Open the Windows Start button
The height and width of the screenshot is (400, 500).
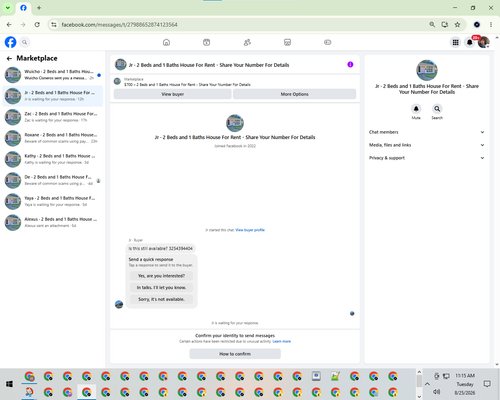tap(9, 384)
